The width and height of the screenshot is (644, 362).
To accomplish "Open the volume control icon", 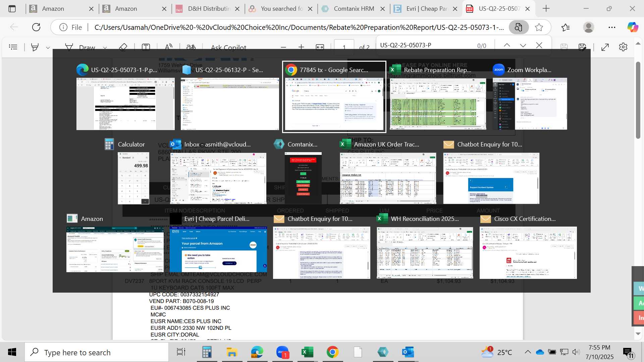I will tap(576, 352).
